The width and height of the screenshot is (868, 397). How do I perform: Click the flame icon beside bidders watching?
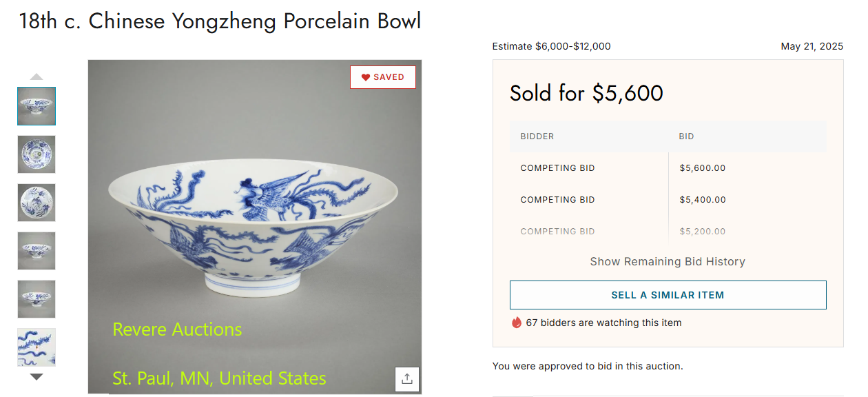[517, 323]
